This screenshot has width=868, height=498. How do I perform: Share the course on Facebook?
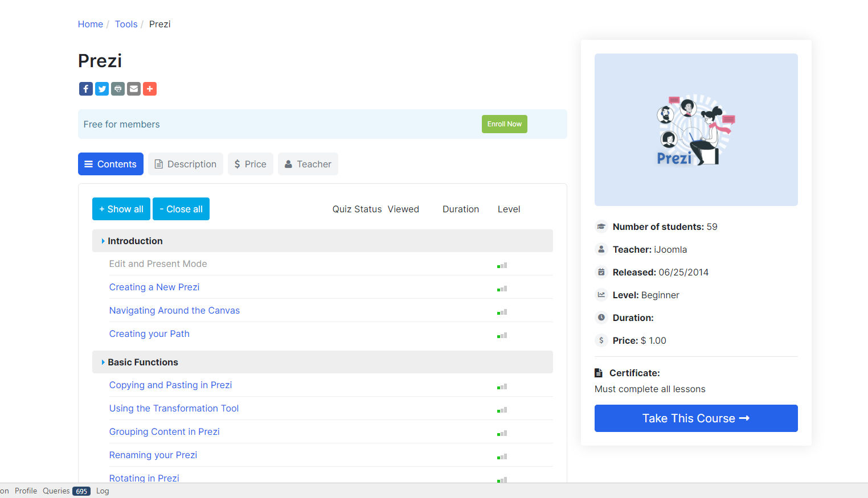pos(86,89)
